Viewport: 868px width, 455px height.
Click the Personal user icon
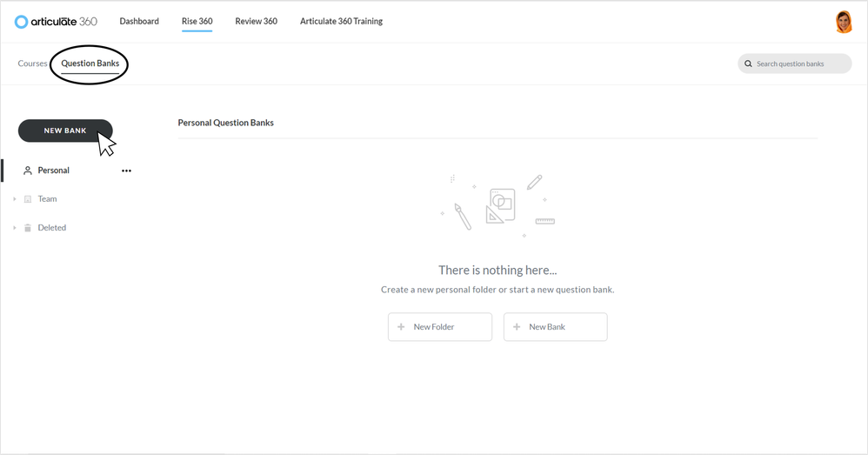point(28,171)
